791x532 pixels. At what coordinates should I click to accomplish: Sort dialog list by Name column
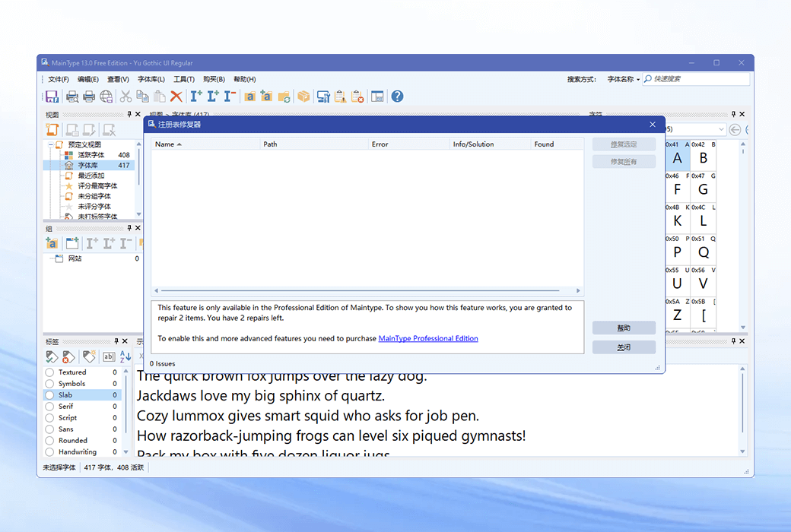point(205,144)
